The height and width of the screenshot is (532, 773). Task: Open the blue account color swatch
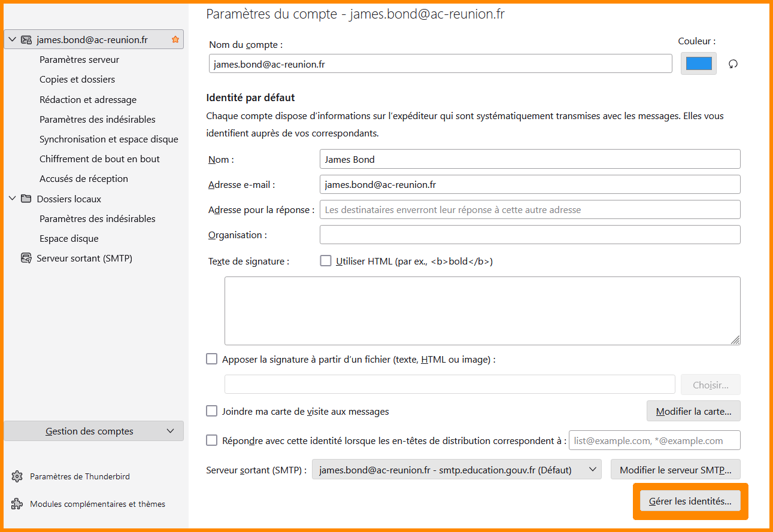(x=698, y=63)
